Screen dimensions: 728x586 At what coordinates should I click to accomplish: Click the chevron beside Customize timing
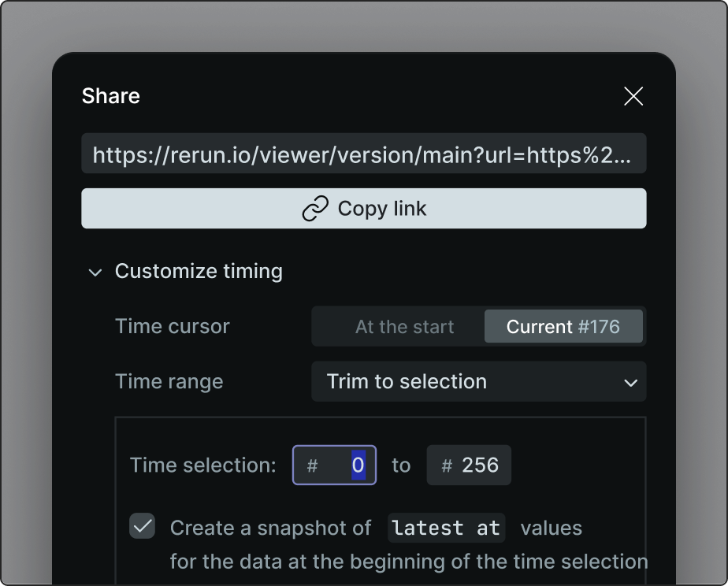pos(95,272)
